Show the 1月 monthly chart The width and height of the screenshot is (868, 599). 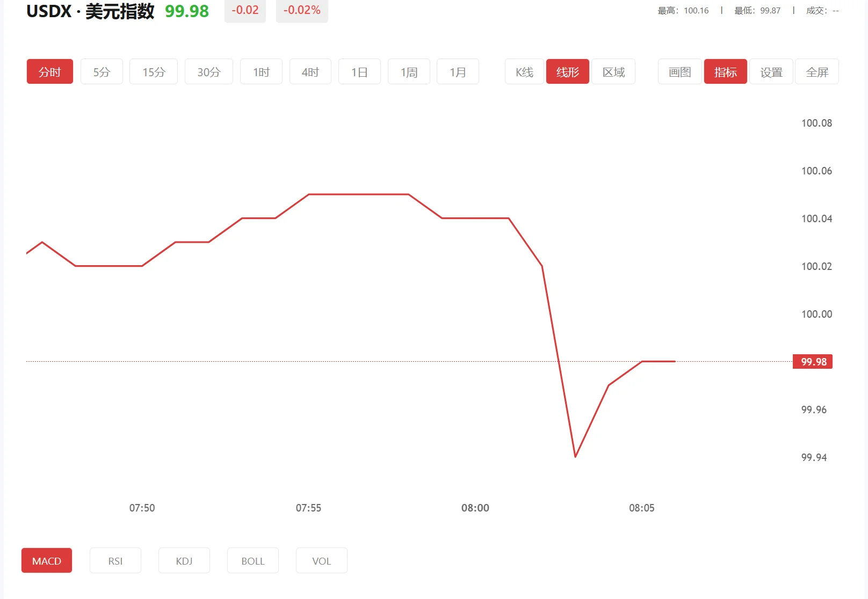click(458, 72)
